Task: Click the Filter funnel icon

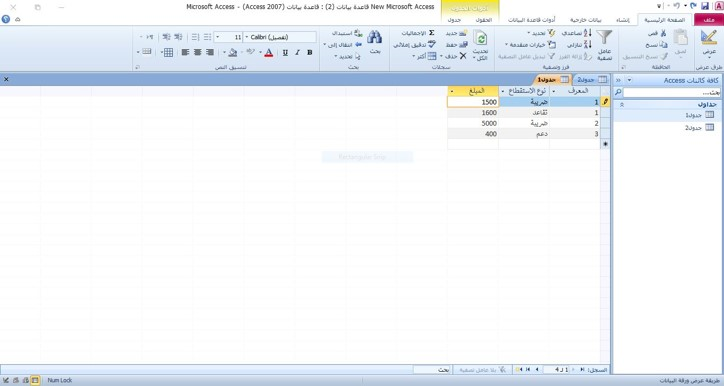Action: pos(604,37)
